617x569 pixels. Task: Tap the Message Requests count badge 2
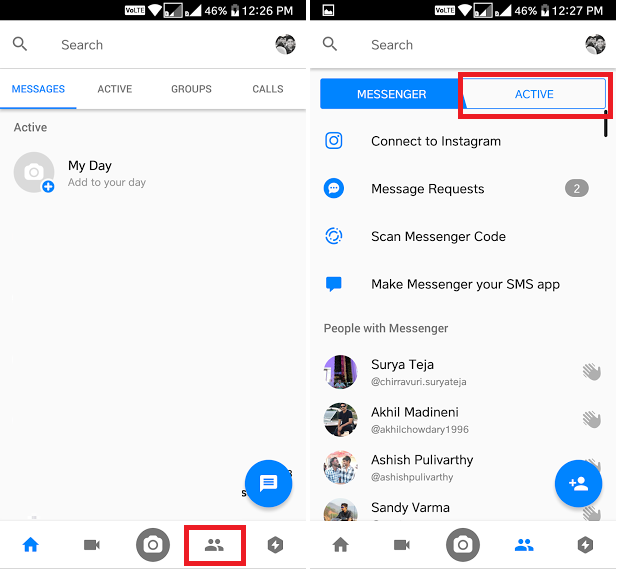[x=576, y=188]
